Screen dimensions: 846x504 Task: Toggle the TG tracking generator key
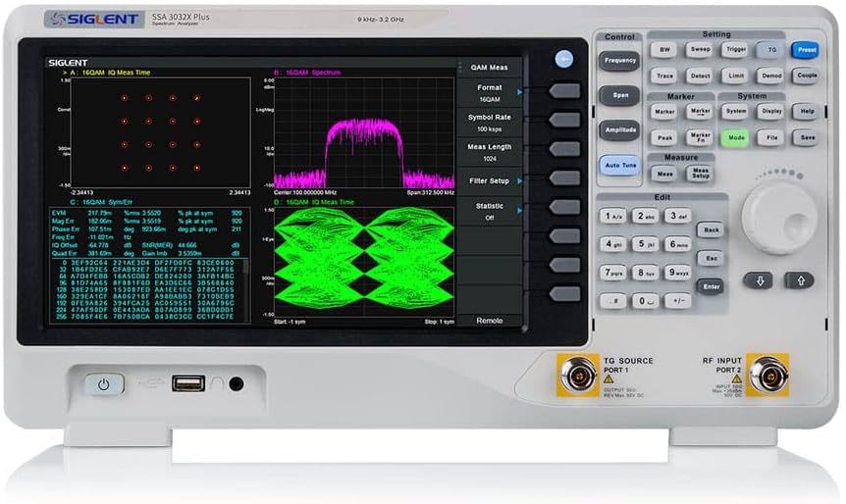[771, 50]
